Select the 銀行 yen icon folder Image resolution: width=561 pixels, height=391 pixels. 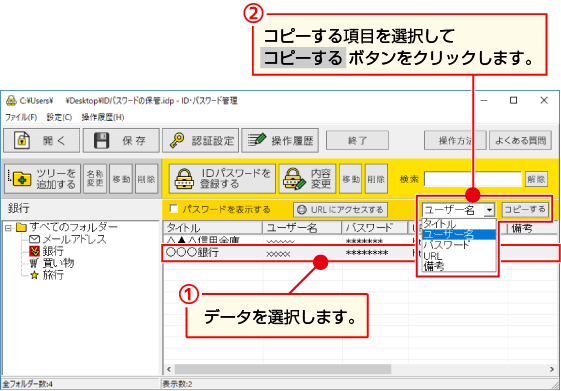click(x=47, y=251)
